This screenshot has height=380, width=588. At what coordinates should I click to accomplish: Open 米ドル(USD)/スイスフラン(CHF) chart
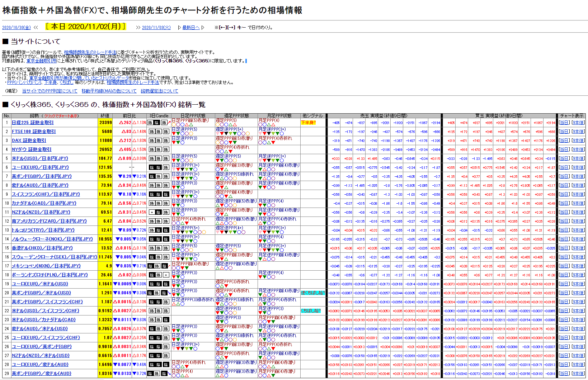46,311
